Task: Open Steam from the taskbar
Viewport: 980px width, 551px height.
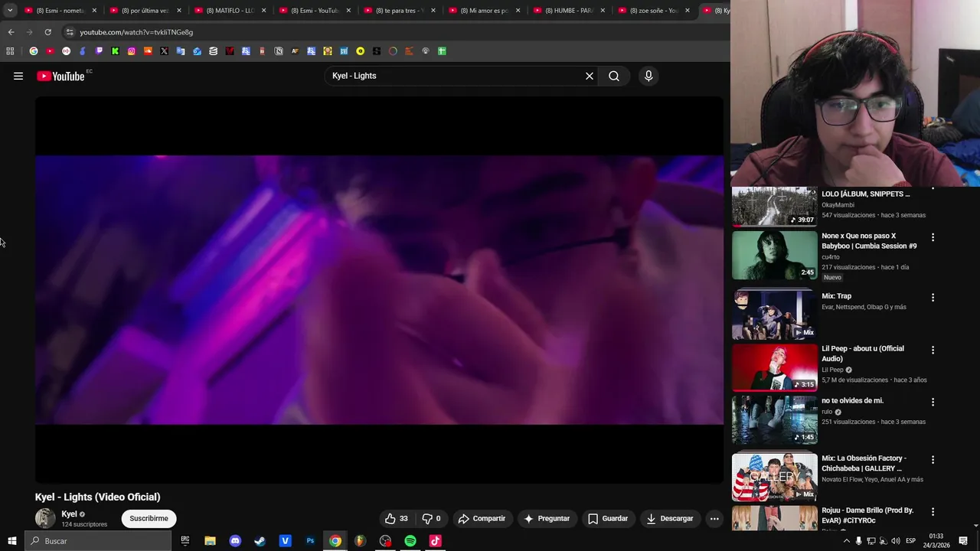Action: coord(260,541)
